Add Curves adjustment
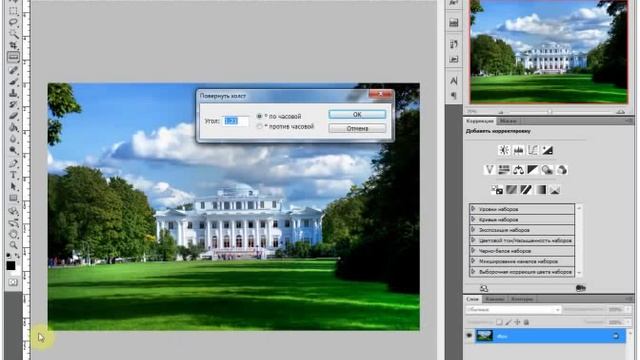Viewport: 640px width, 360px height. [533, 150]
